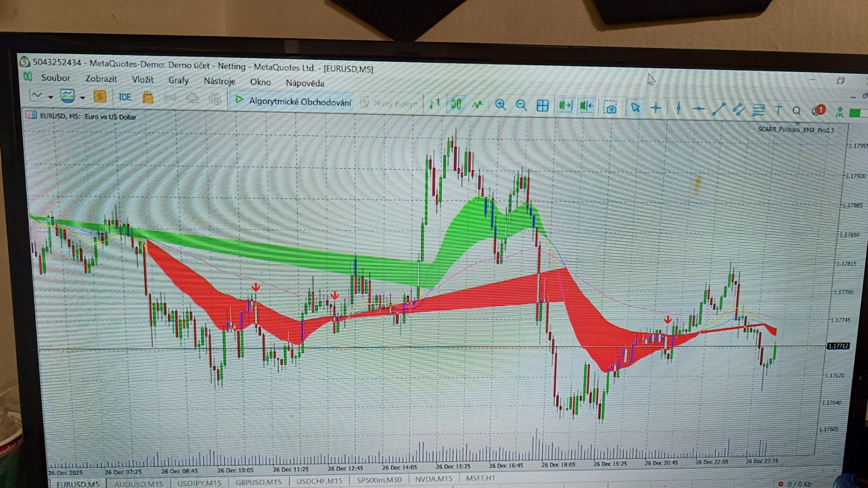Viewport: 868px width, 488px height.
Task: Expand the new chart dropdown arrow
Action: [x=51, y=97]
